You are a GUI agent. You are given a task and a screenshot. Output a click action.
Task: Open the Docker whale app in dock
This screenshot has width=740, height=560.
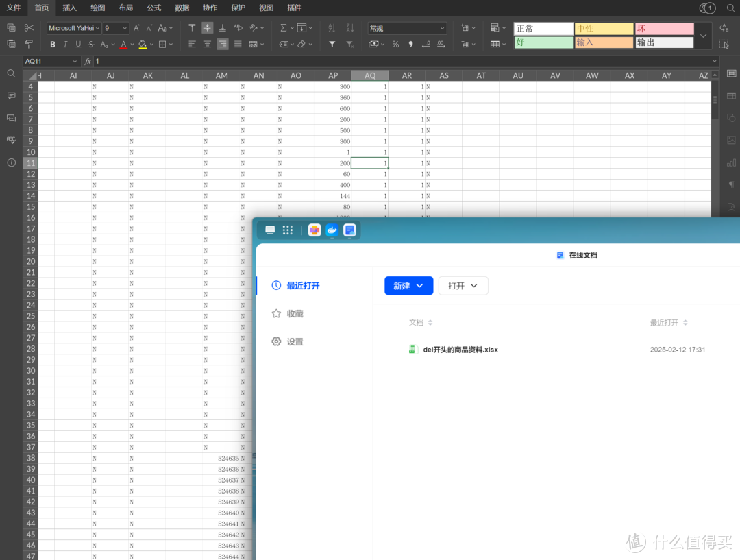tap(332, 230)
